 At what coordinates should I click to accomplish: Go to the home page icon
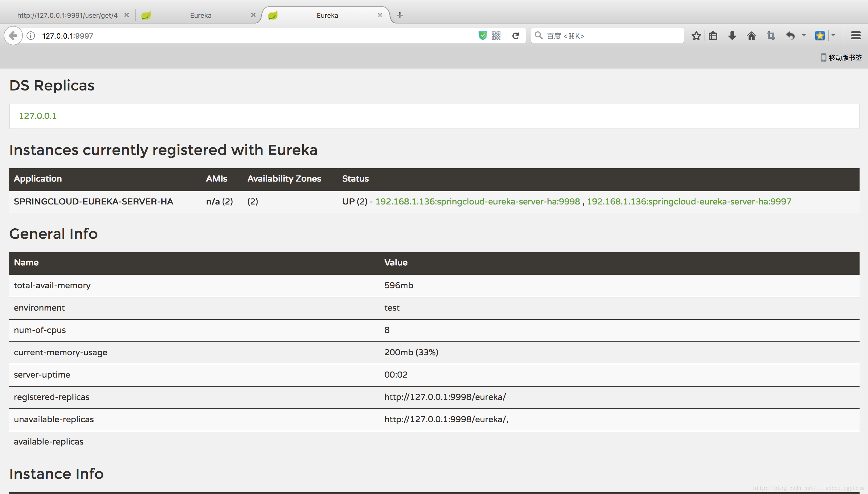tap(751, 36)
